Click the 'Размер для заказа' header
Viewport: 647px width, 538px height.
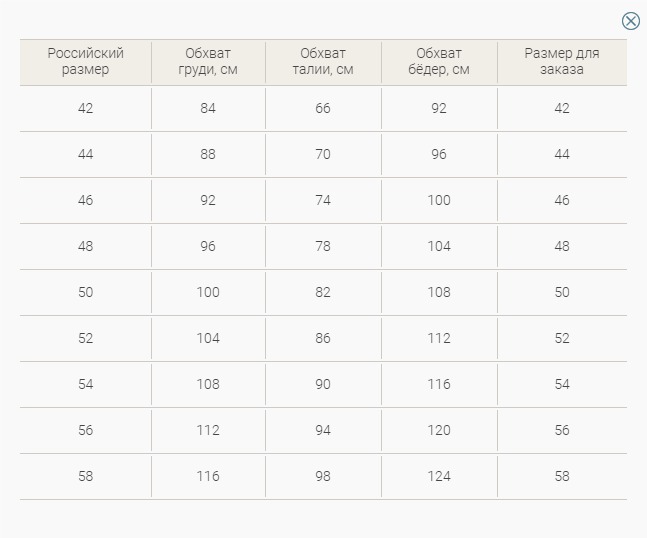click(x=562, y=62)
